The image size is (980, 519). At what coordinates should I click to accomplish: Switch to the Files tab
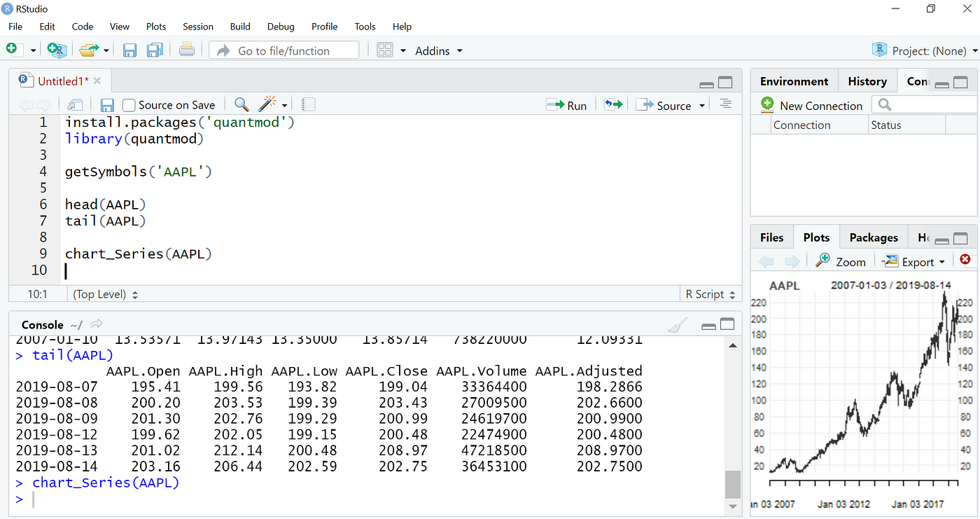(x=771, y=237)
